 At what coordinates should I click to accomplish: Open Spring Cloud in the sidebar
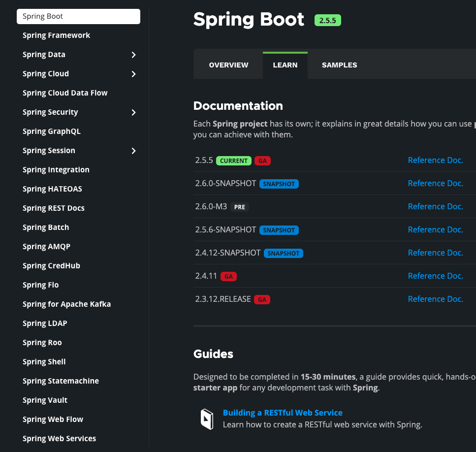[46, 74]
